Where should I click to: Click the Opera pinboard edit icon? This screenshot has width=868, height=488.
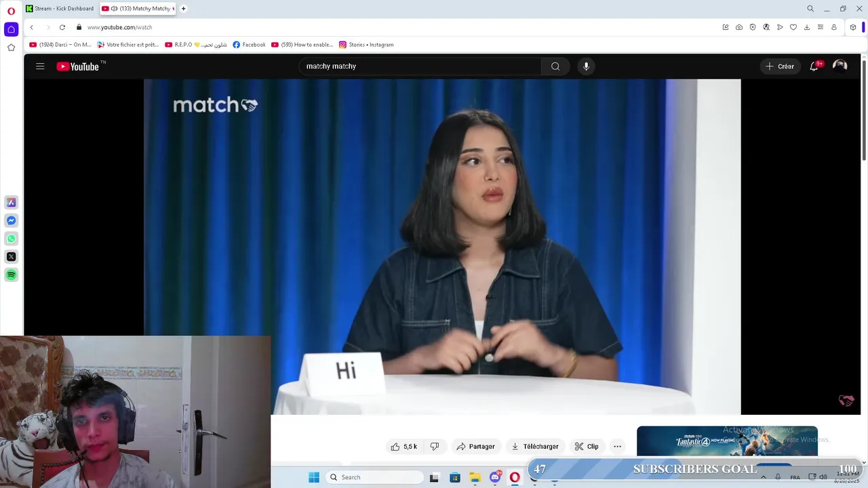point(726,27)
